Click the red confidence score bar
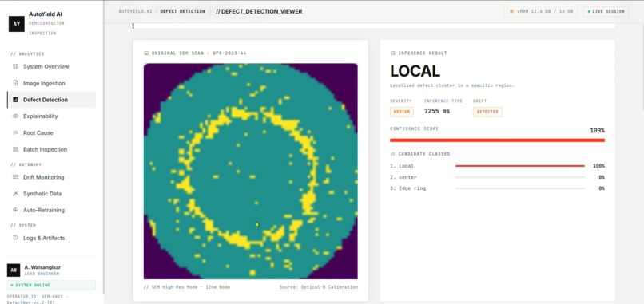The image size is (644, 304). tap(497, 140)
